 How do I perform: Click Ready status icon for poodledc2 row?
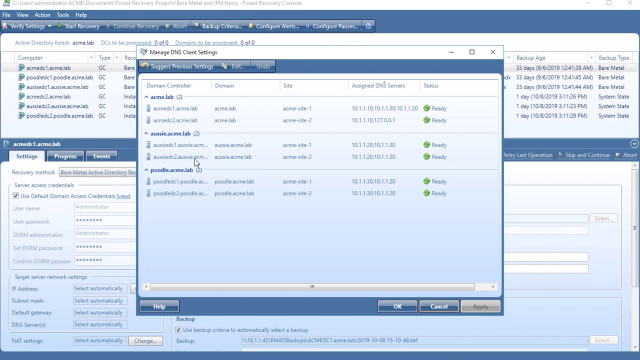coord(427,193)
